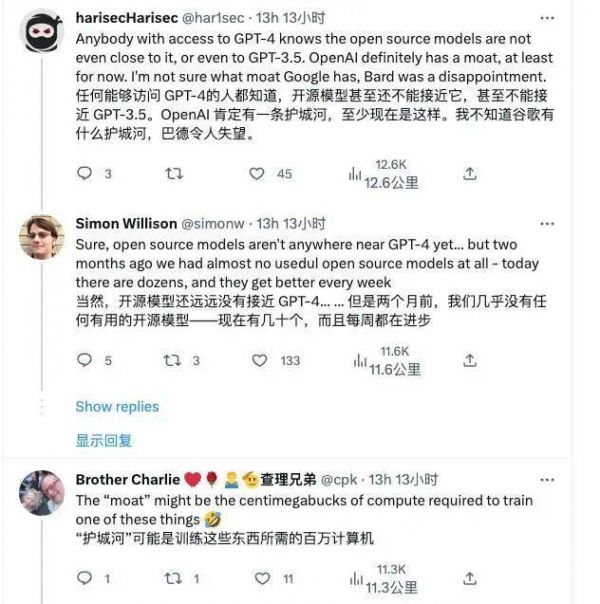The height and width of the screenshot is (604, 600).
Task: View analytics on Brother Charlie's 11.3K views tweet
Action: point(355,578)
